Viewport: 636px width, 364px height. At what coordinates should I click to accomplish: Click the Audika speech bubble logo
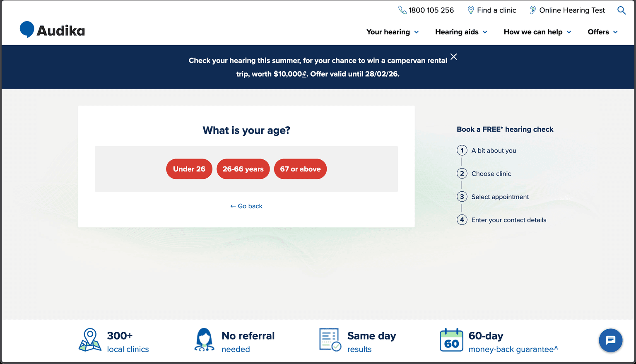click(26, 29)
